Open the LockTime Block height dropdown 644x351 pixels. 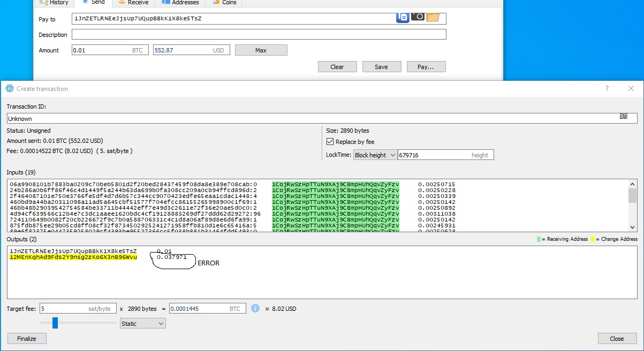point(375,155)
